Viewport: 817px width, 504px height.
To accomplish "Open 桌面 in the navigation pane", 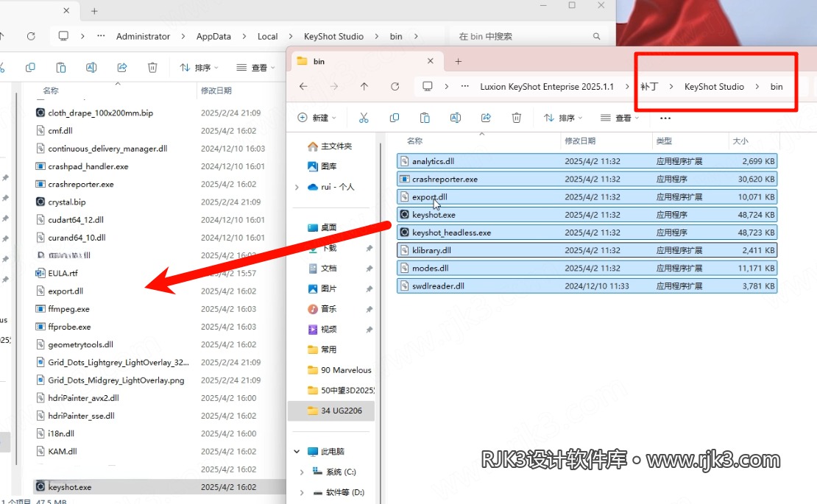I will click(322, 227).
